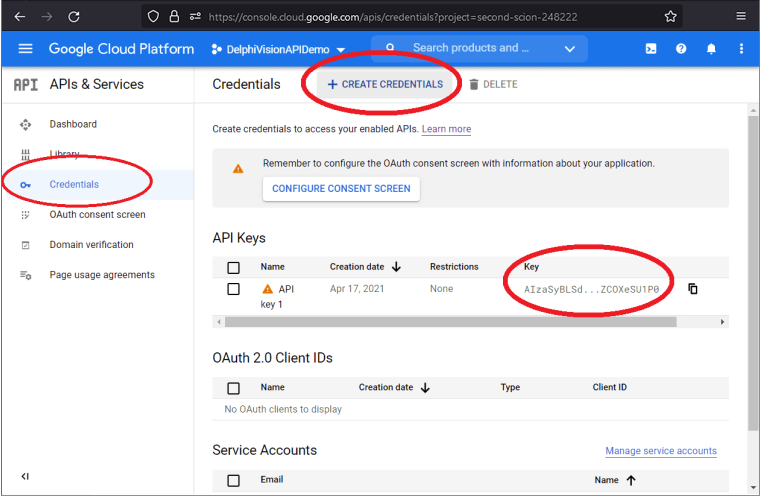Click the table's right scroll arrow

pos(722,322)
